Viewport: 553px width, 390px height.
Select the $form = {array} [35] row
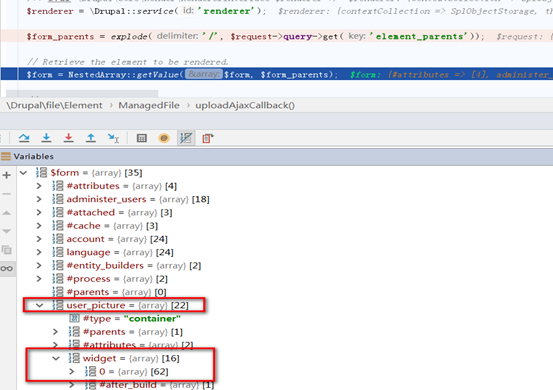click(89, 173)
